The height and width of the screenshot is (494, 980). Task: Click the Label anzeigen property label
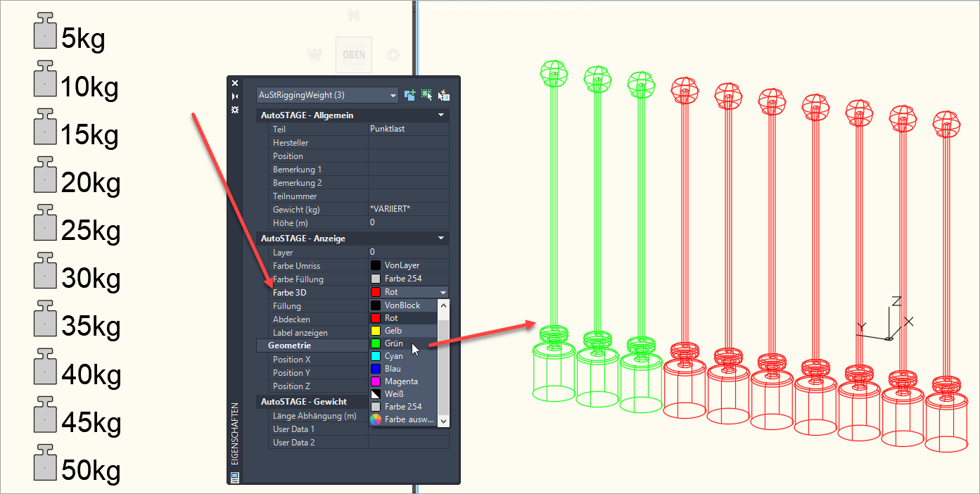point(300,332)
